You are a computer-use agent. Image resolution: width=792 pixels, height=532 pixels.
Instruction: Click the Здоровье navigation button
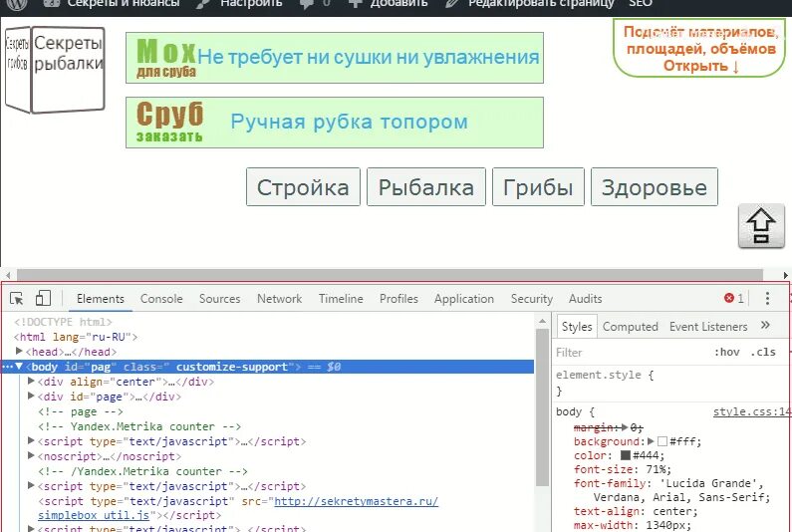[655, 187]
